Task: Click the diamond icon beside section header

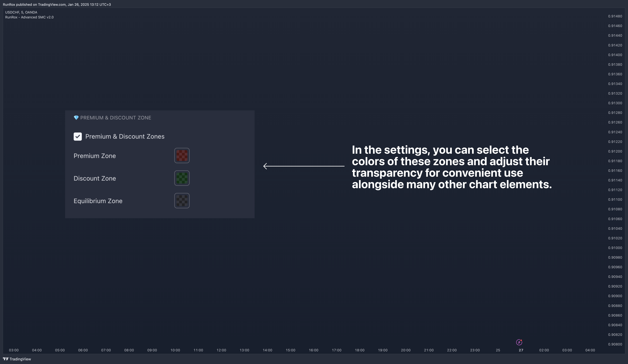Action: pyautogui.click(x=76, y=118)
